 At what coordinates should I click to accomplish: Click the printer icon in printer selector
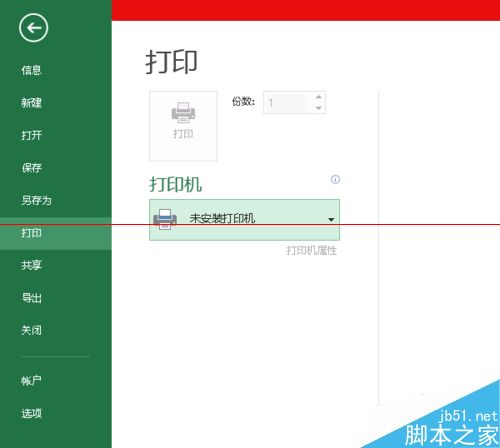pyautogui.click(x=165, y=219)
